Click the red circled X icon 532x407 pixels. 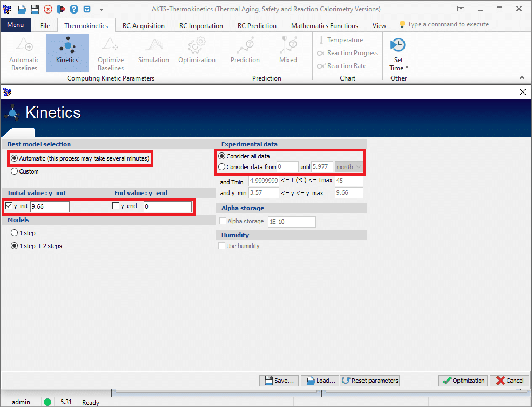point(48,9)
